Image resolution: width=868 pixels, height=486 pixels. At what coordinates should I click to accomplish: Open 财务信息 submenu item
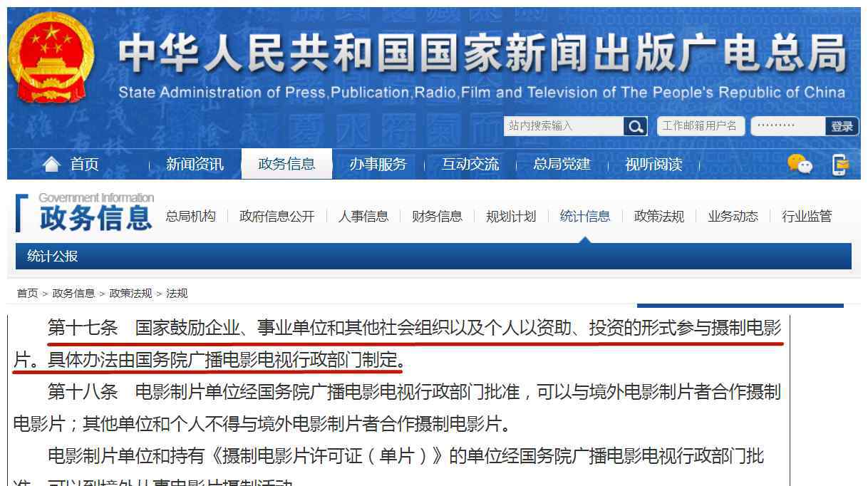point(437,216)
